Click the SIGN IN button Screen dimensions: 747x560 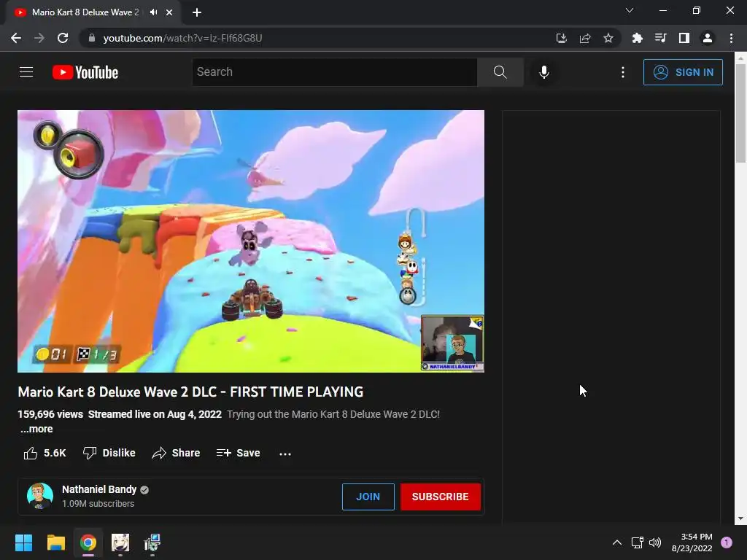tap(683, 72)
